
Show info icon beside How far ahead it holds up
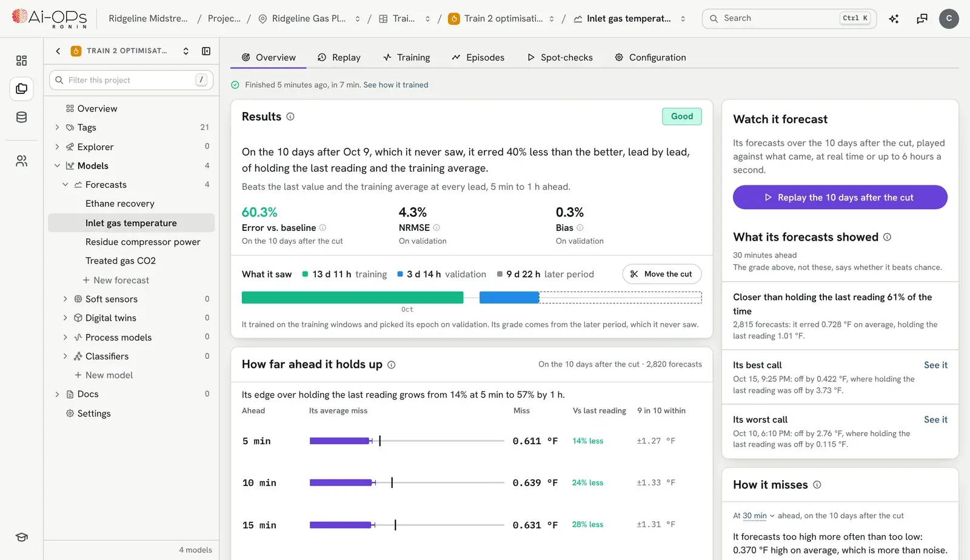pos(391,365)
